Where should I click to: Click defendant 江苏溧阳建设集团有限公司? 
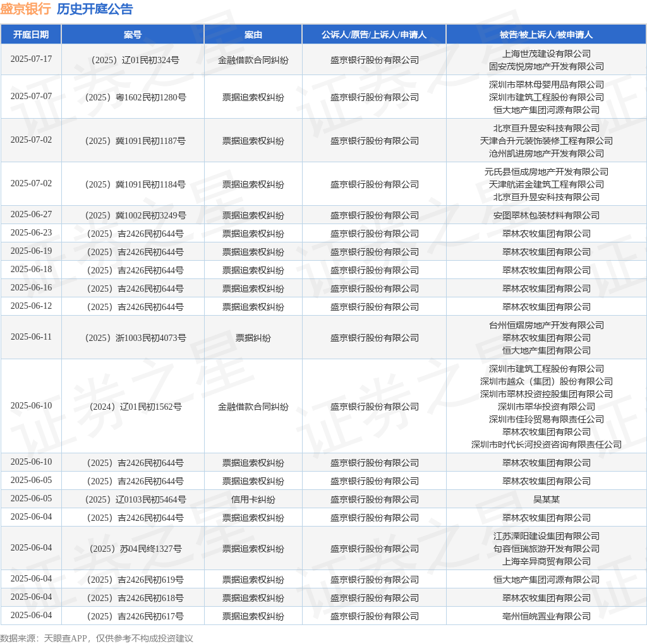[x=546, y=536]
